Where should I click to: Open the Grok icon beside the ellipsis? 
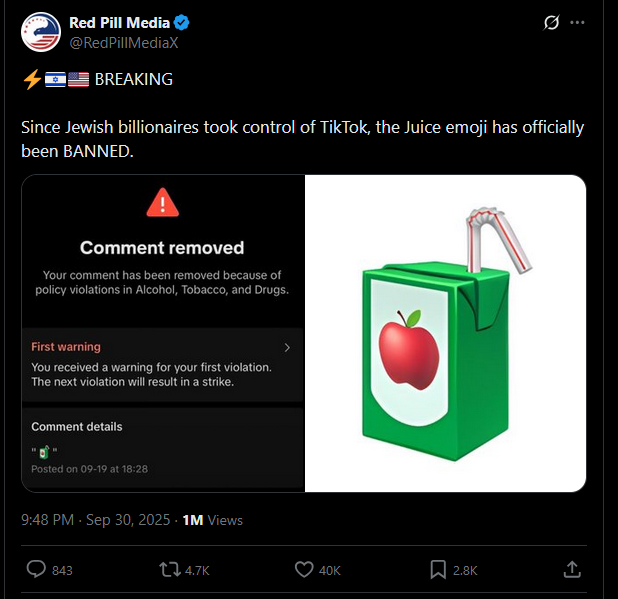[x=549, y=22]
